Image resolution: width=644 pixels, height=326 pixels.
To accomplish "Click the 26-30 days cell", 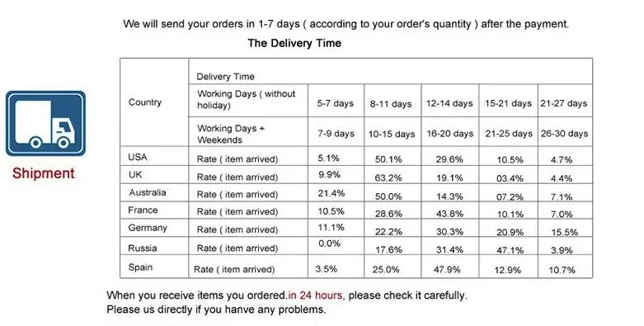I will tap(564, 134).
